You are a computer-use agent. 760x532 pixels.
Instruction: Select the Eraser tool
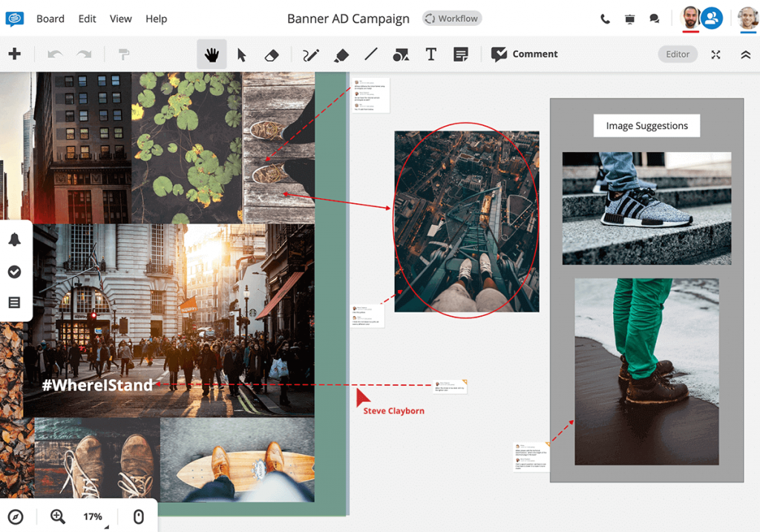(x=272, y=53)
